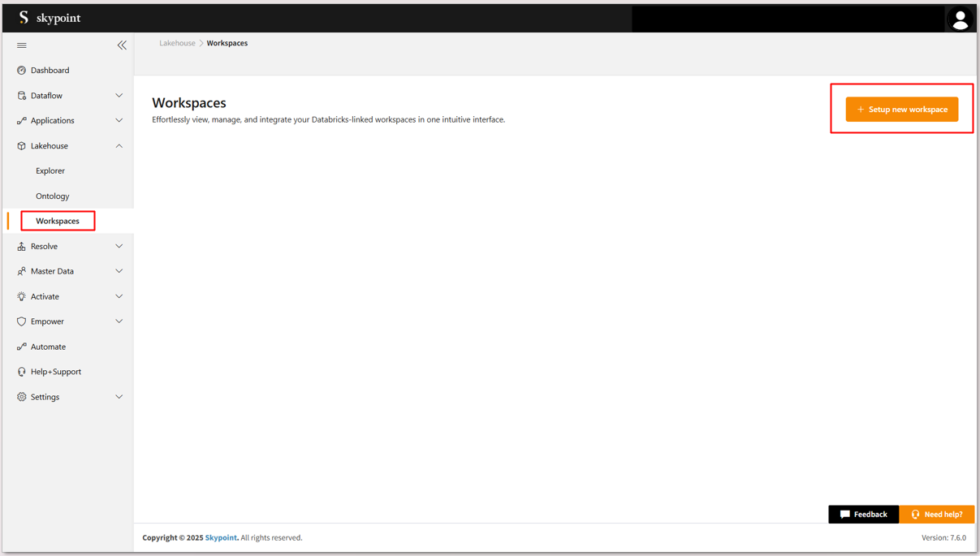
Task: Expand the Master Data chevron
Action: tap(119, 271)
